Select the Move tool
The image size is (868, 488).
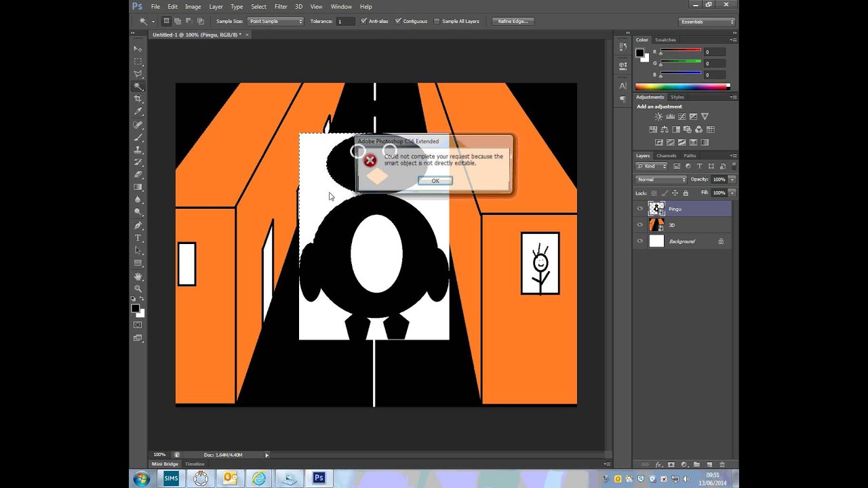[x=138, y=49]
